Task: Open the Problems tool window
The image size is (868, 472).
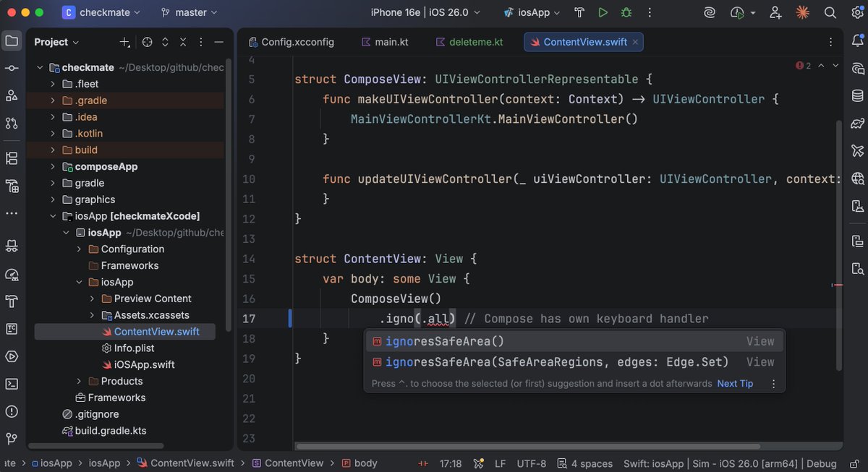Action: [x=12, y=411]
